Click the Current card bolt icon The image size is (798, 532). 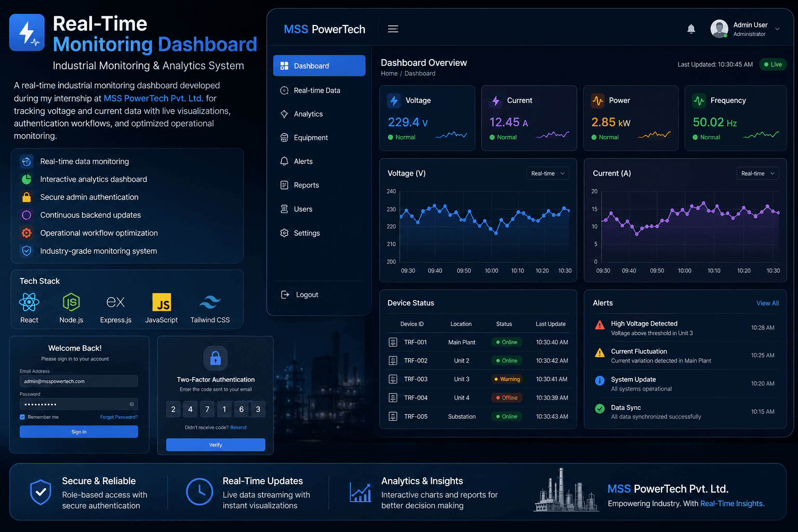496,100
